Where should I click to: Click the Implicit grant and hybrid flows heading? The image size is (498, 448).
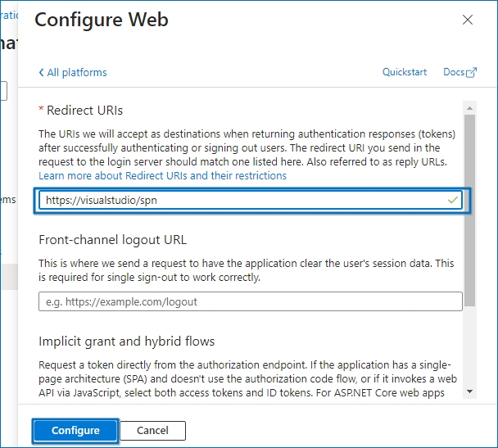click(x=127, y=342)
